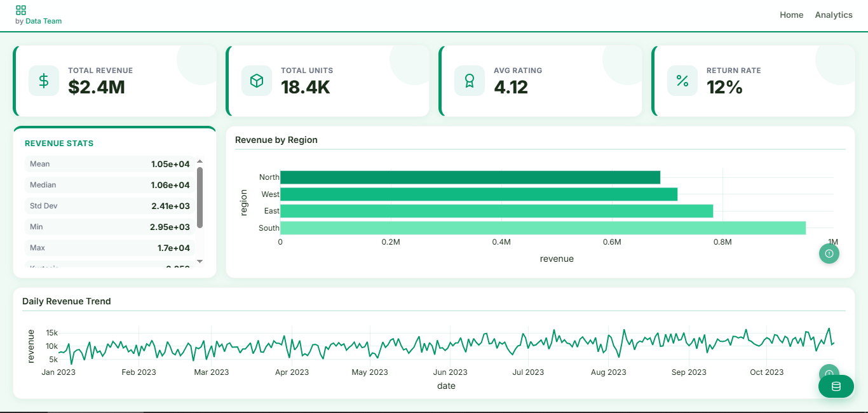
Task: Click the Data Team link
Action: 44,21
